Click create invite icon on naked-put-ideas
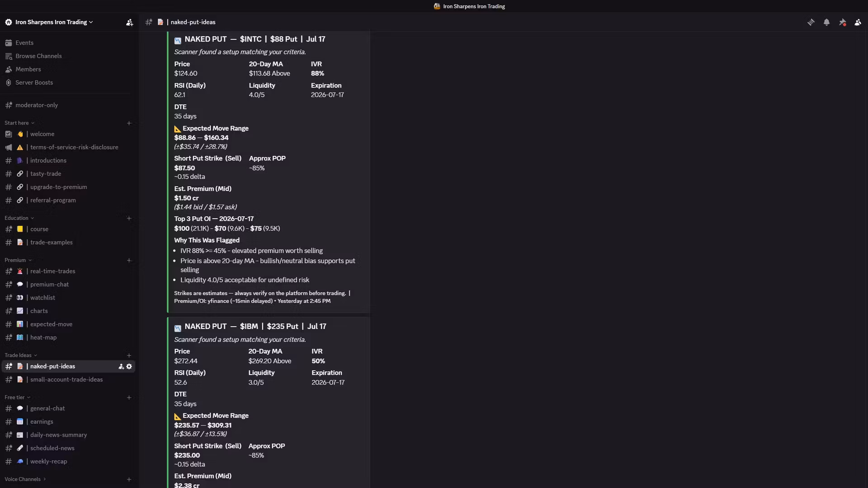The width and height of the screenshot is (868, 488). [121, 366]
